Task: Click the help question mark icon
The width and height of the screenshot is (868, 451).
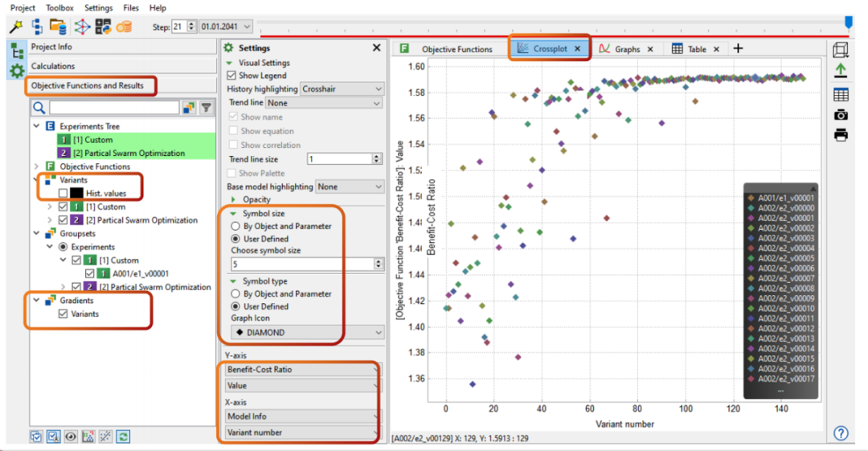Action: point(841,433)
